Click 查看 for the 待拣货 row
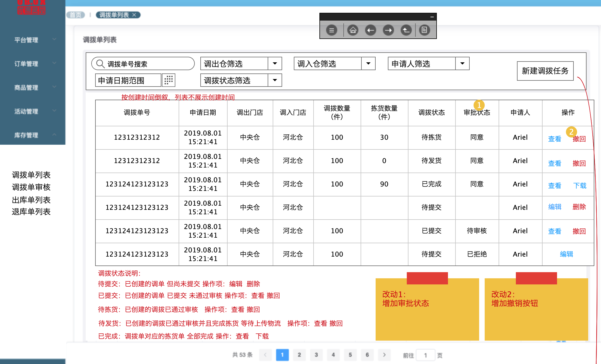Screen dimensions: 601x364 coord(555,139)
